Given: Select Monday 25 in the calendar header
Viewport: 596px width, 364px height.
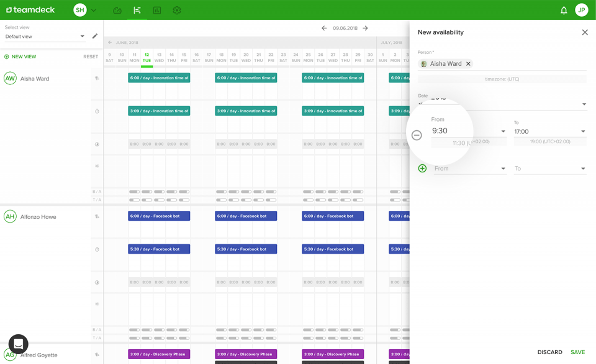Looking at the screenshot, I should [309, 58].
